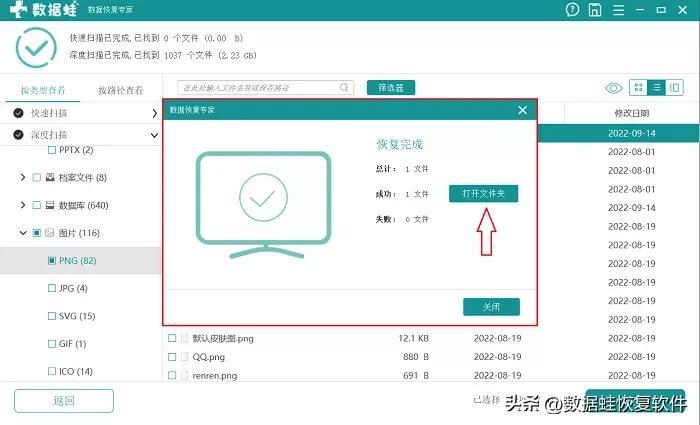Select the 默认皮肤图.png file checkbox

172,338
